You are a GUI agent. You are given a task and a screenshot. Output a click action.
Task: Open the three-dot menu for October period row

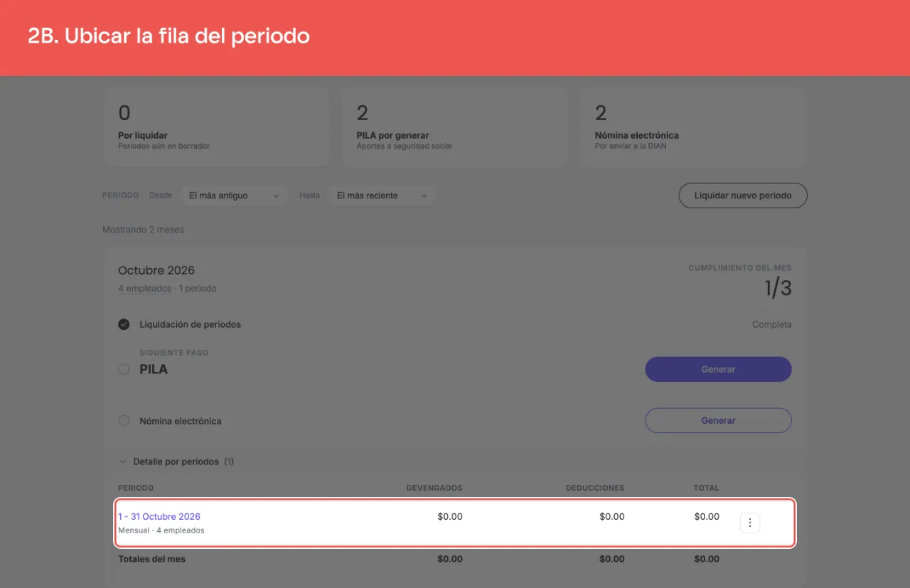[x=750, y=523]
